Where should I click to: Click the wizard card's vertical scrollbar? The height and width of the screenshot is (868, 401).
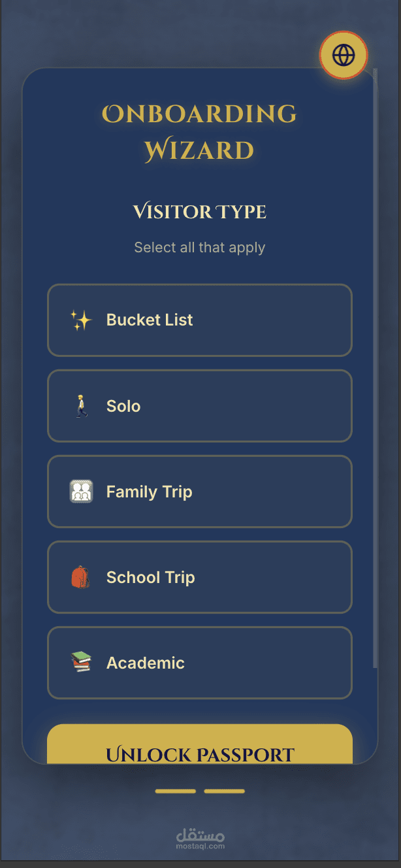click(375, 366)
